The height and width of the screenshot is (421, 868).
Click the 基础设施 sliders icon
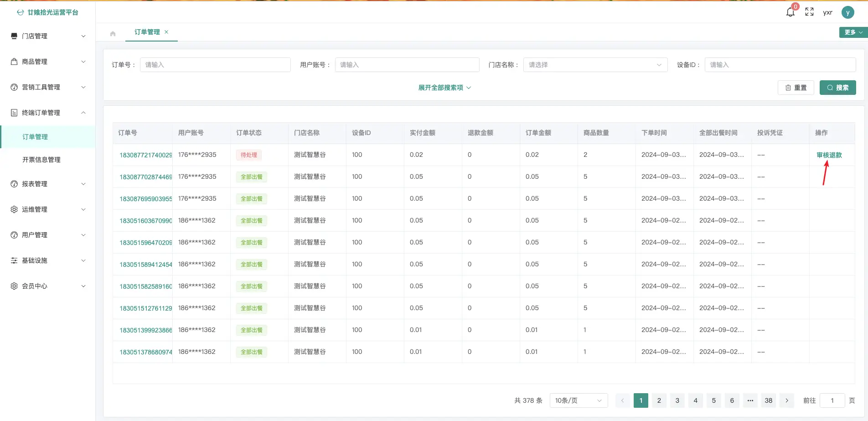click(14, 260)
